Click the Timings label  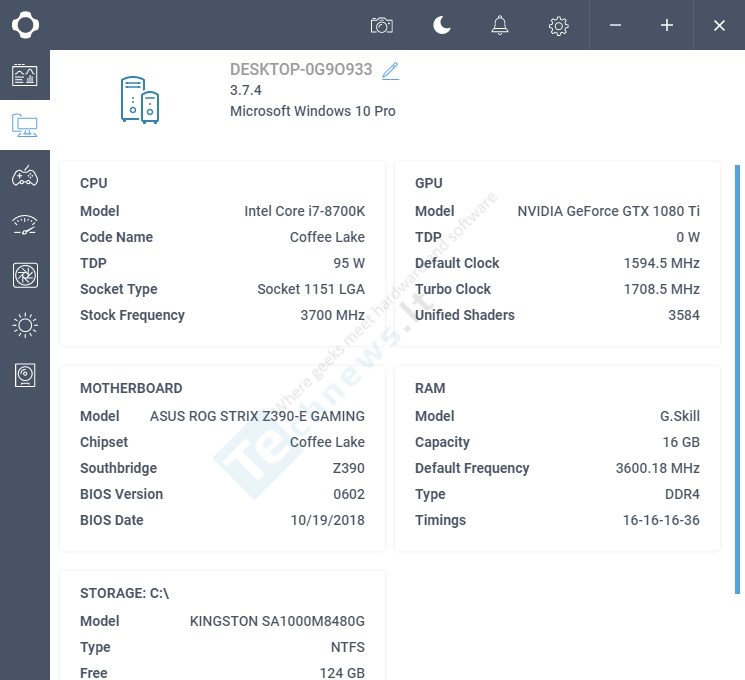click(440, 520)
